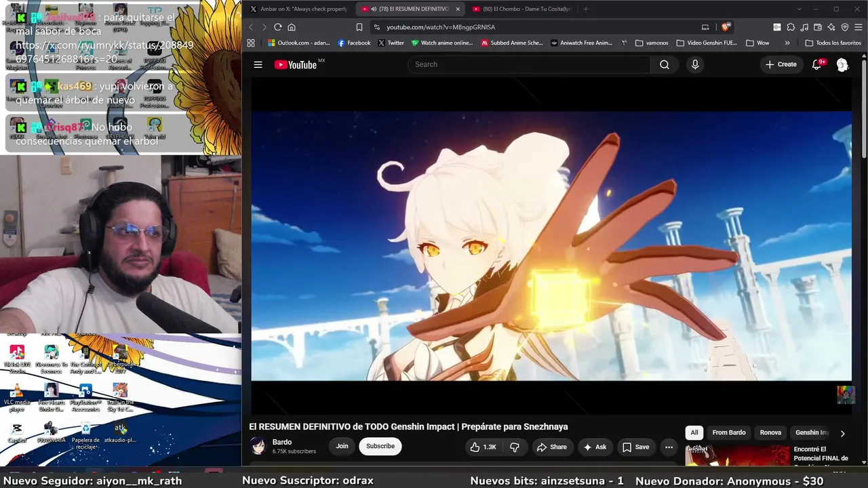Screen dimensions: 868x488
Task: Open the YouTube account avatar menu
Action: point(842,64)
